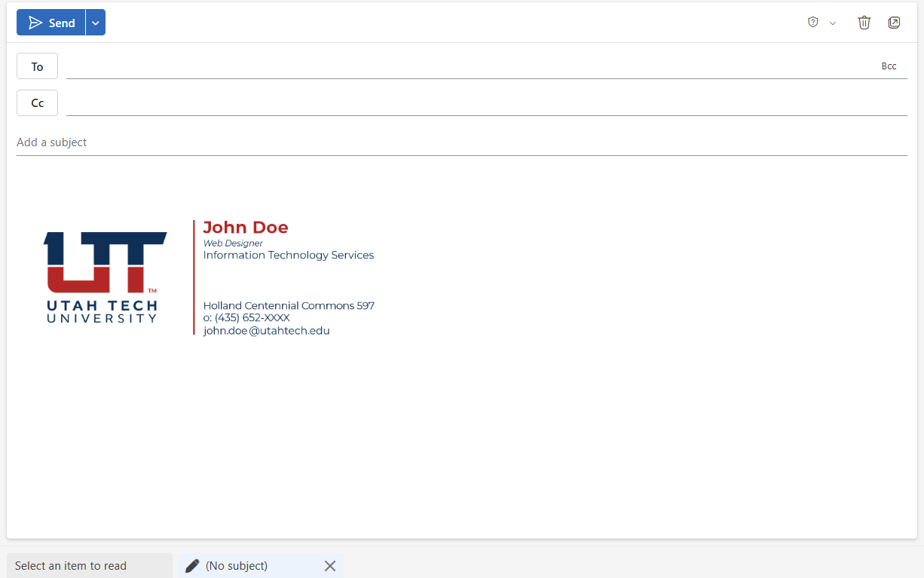
Task: Switch to the (No subject) draft tab
Action: tap(249, 565)
